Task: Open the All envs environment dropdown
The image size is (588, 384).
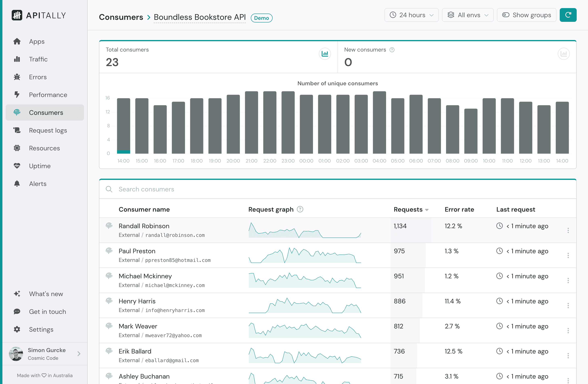Action: point(467,15)
